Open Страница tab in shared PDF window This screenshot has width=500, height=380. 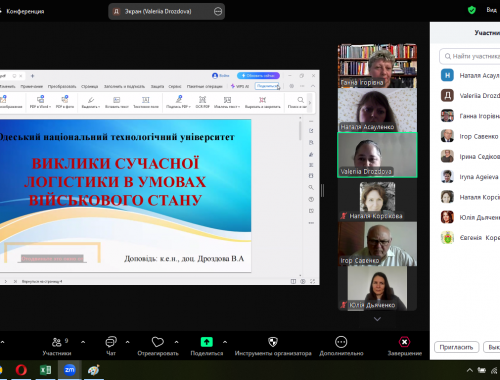pos(90,86)
